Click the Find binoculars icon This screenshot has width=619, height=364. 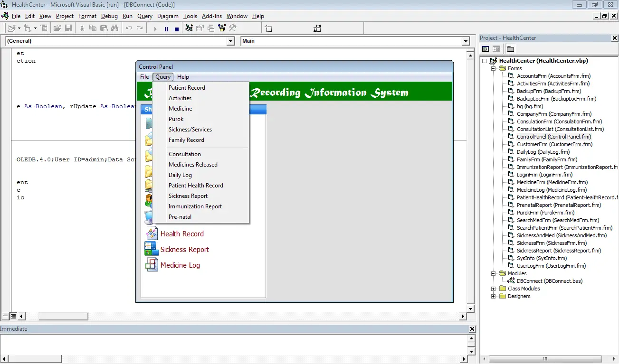pos(114,28)
